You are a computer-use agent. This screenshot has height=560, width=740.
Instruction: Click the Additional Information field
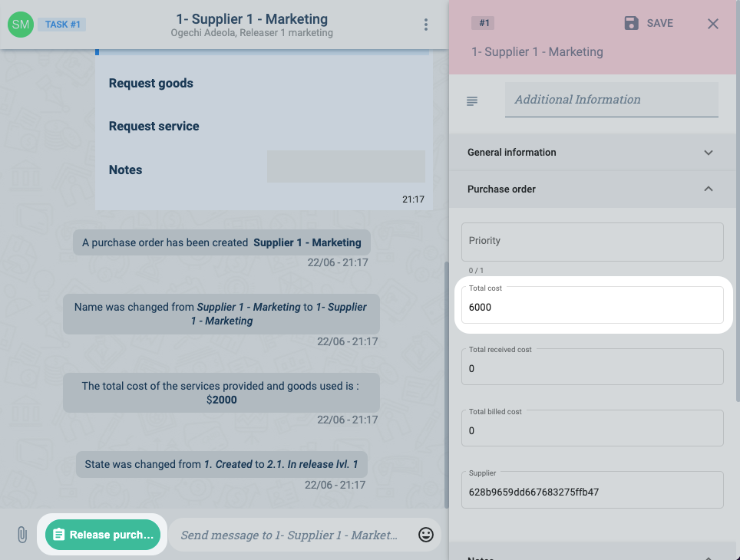[x=612, y=100]
